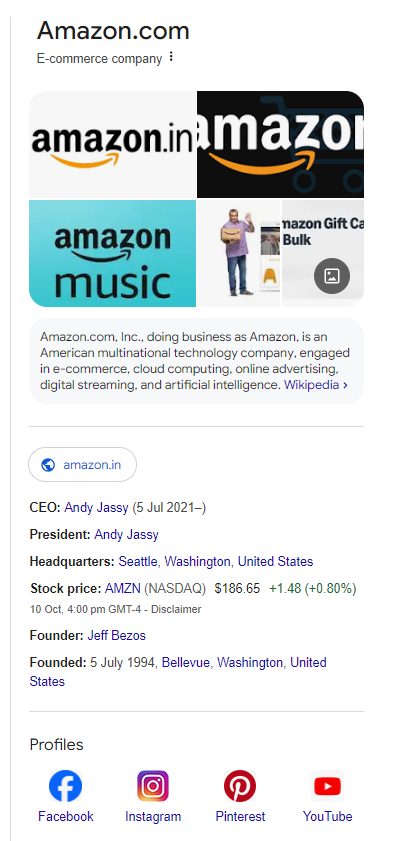Click the Bellevue founded location link
This screenshot has height=841, width=398.
[x=187, y=662]
